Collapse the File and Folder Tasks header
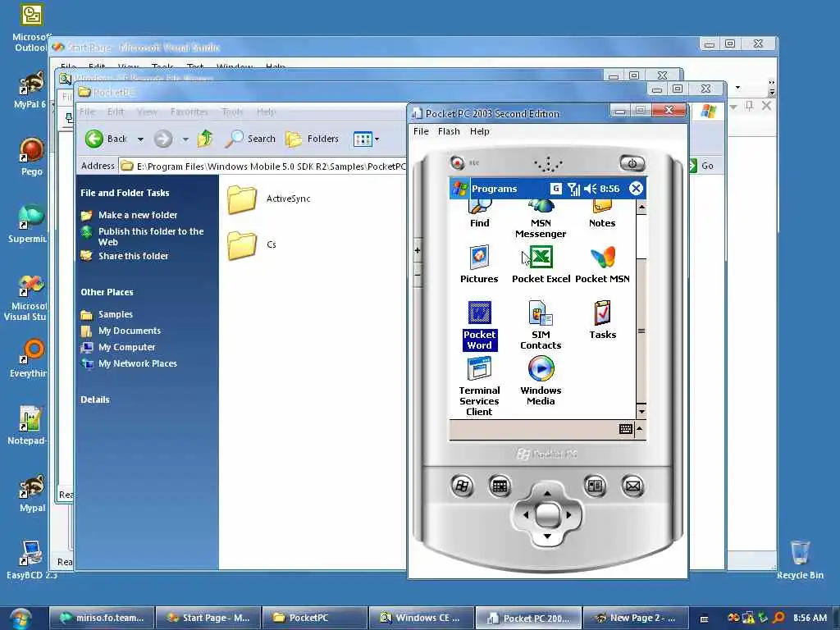 tap(125, 193)
